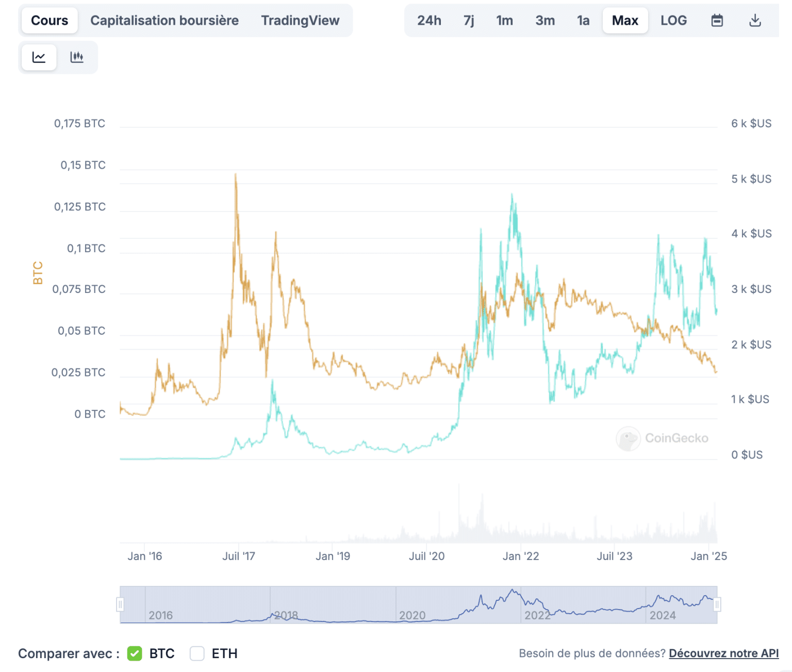Open the calendar date picker icon

tap(717, 20)
